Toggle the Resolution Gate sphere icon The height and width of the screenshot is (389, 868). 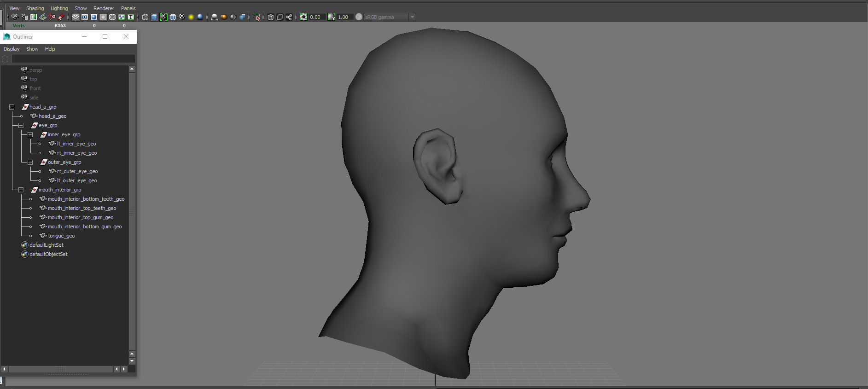click(x=94, y=17)
